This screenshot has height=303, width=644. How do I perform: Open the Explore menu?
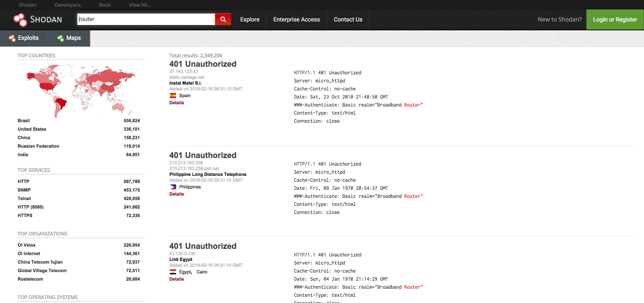click(x=250, y=19)
